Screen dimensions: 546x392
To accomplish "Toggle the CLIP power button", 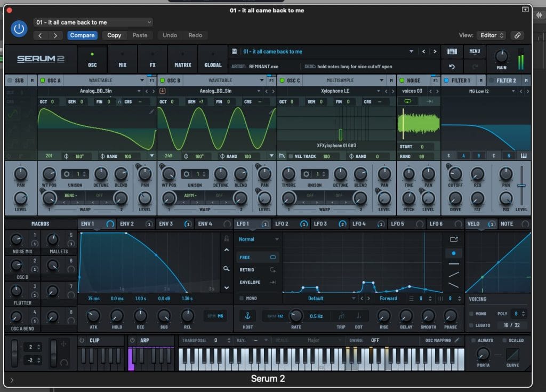I will 82,340.
